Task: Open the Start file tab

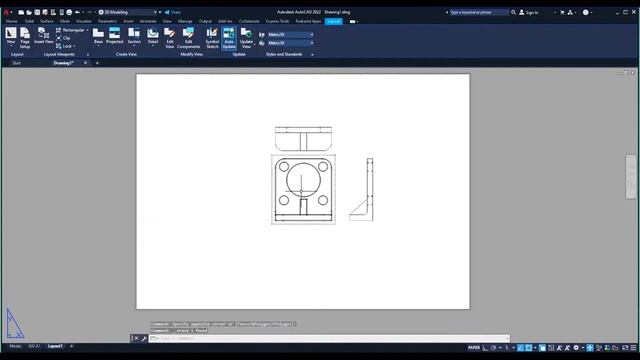Action: click(x=17, y=63)
